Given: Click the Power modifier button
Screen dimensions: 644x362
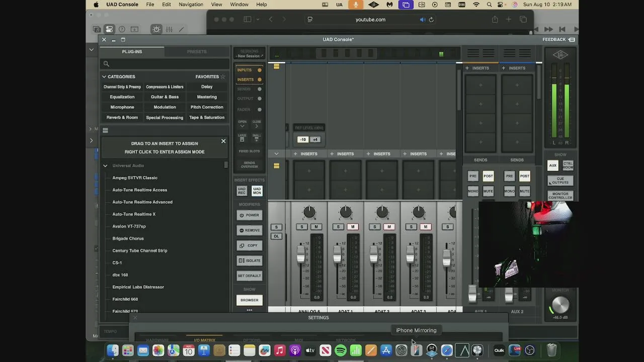Looking at the screenshot, I should [x=250, y=215].
